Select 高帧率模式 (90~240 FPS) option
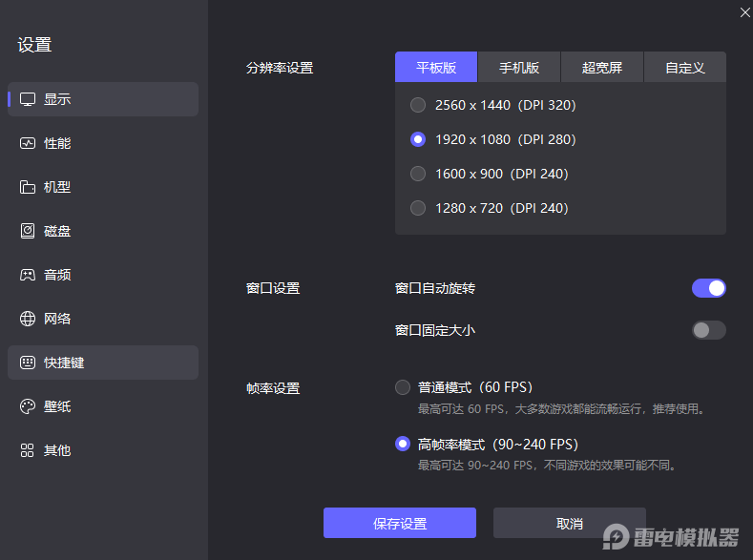753x560 pixels. [487, 445]
